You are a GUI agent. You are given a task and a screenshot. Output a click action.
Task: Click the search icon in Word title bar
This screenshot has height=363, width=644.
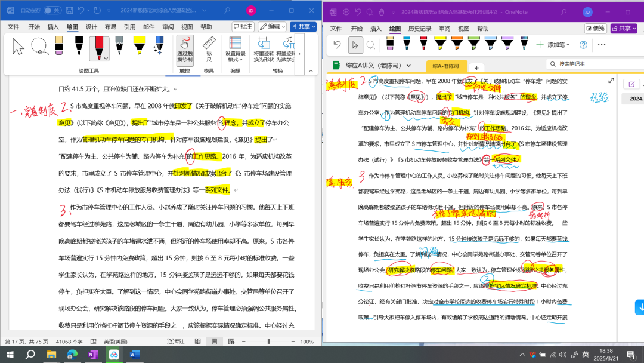(227, 10)
